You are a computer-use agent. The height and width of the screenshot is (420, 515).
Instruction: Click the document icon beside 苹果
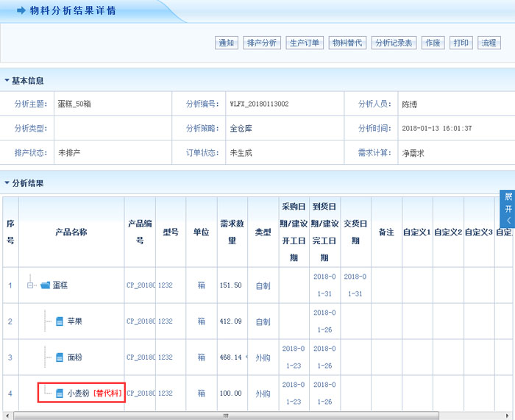click(x=60, y=321)
